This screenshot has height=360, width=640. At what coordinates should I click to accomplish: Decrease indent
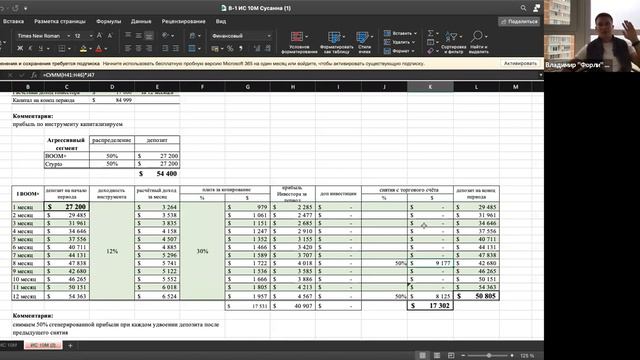click(165, 49)
